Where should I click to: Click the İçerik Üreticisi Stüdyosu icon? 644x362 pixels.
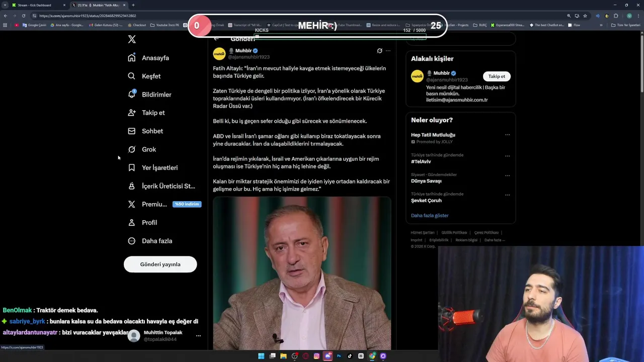(132, 186)
